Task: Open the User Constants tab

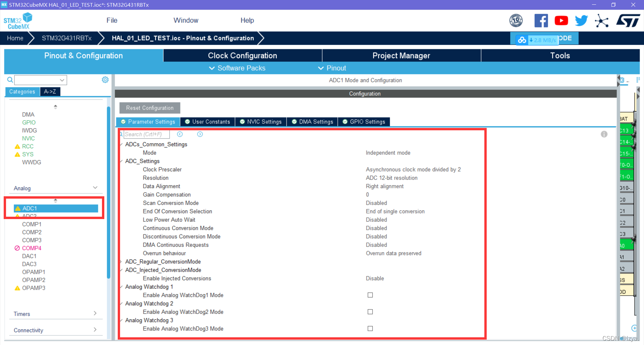Action: click(208, 122)
